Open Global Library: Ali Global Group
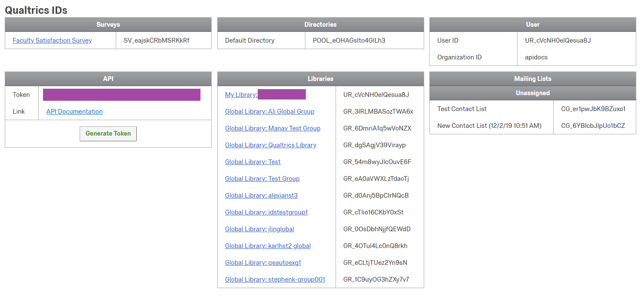Image resolution: width=644 pixels, height=298 pixels. coord(270,112)
